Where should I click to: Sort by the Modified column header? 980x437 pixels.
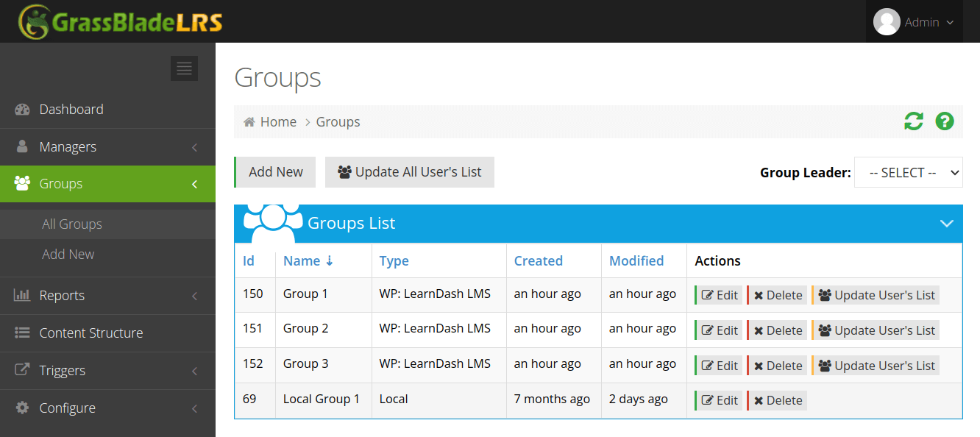(636, 261)
